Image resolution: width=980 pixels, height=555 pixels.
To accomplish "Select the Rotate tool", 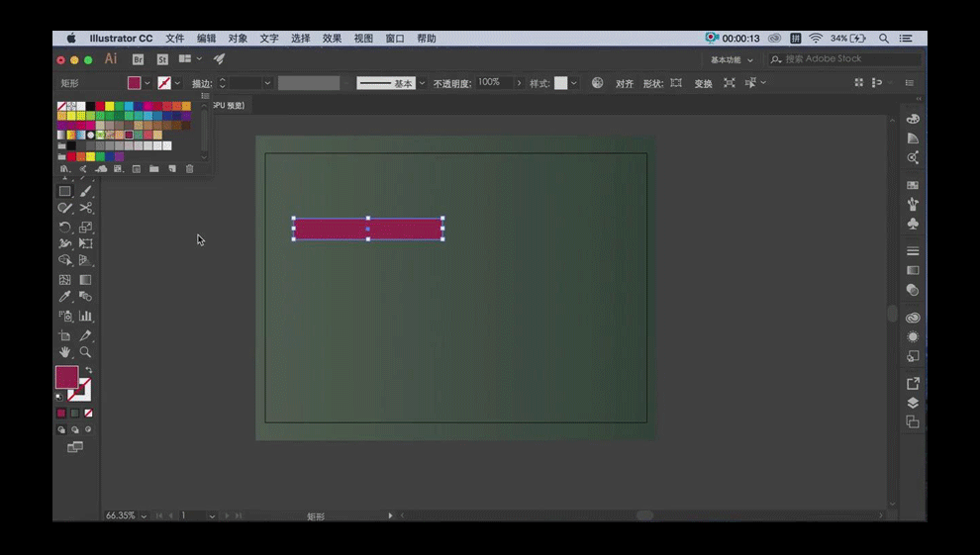I will pos(65,227).
